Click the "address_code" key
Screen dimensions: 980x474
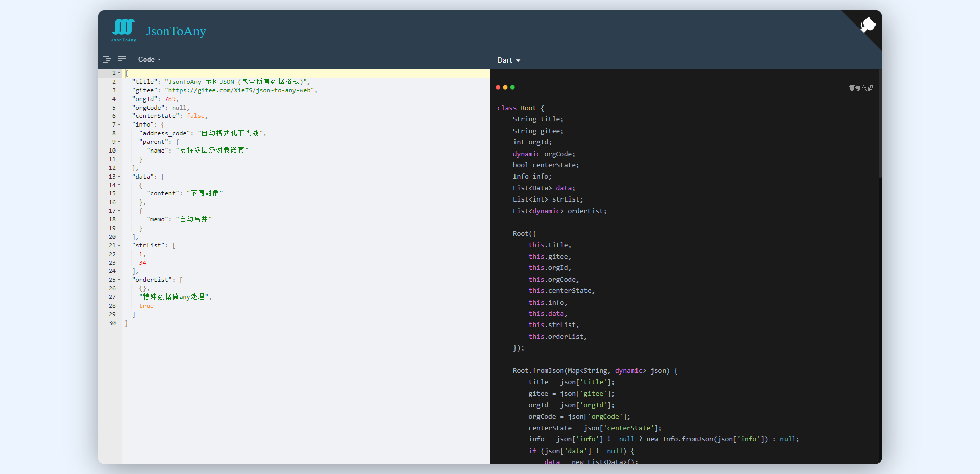coord(165,133)
